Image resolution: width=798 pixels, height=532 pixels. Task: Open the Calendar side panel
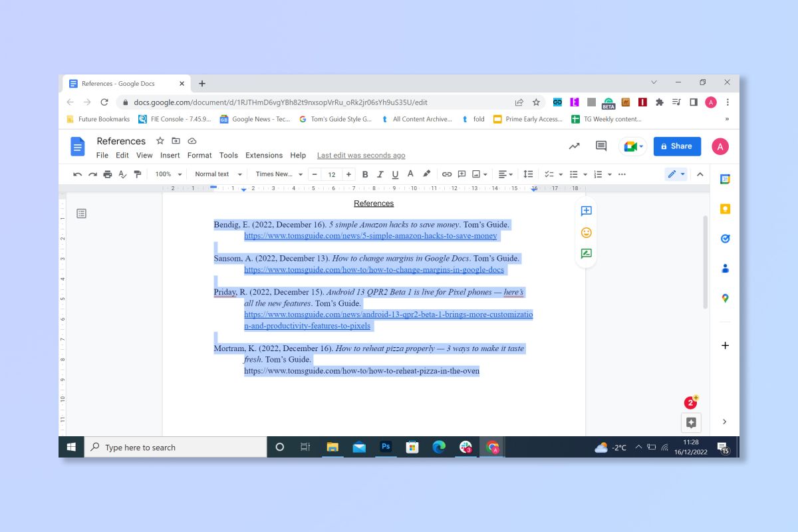click(x=726, y=179)
